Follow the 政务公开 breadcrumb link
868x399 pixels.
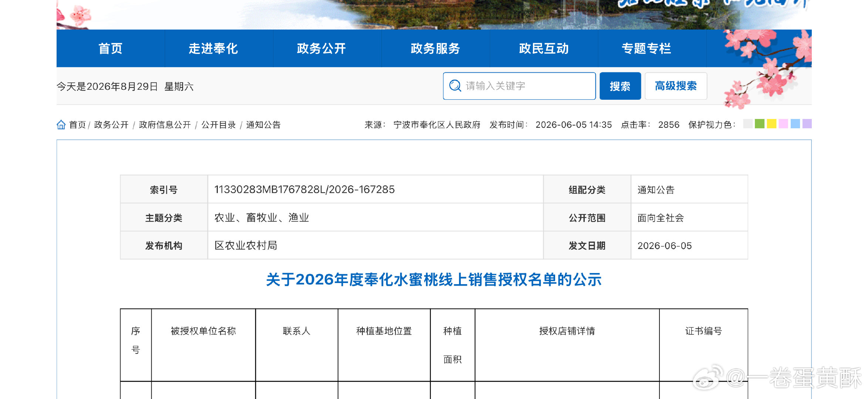pos(111,125)
